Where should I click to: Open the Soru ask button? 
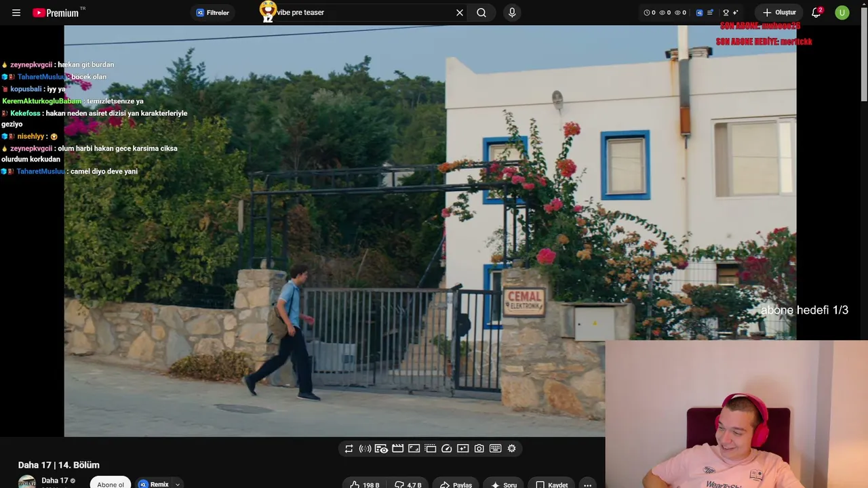click(x=504, y=485)
